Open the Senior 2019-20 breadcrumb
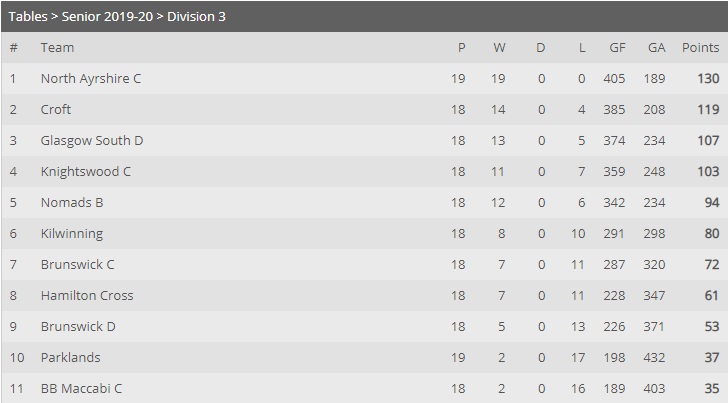 point(107,17)
